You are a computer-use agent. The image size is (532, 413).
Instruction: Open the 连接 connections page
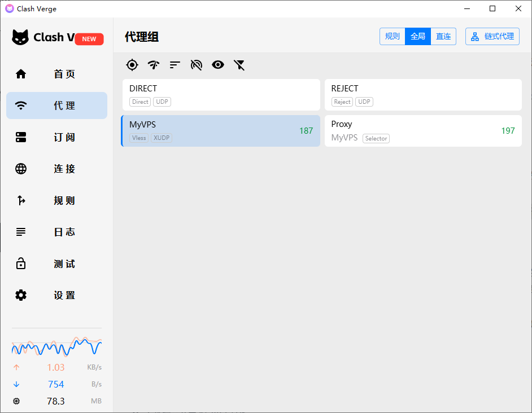coord(56,169)
